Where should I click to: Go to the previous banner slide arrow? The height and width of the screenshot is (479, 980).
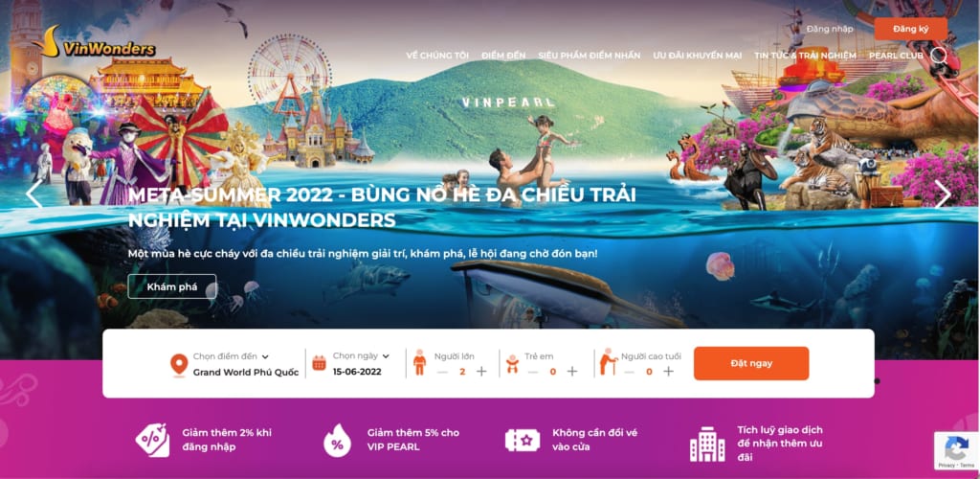click(x=33, y=194)
